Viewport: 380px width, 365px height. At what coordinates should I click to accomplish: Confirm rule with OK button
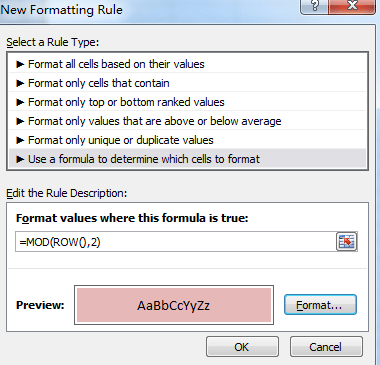242,347
